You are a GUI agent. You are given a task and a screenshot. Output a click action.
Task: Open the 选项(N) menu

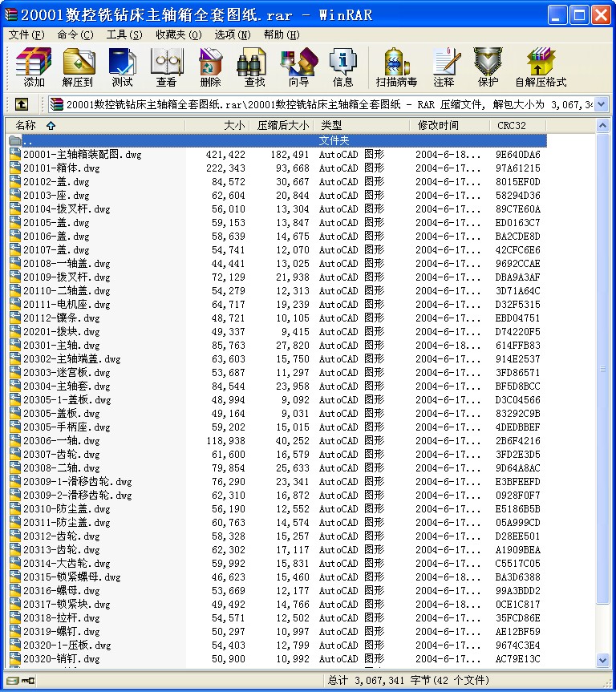tap(233, 34)
